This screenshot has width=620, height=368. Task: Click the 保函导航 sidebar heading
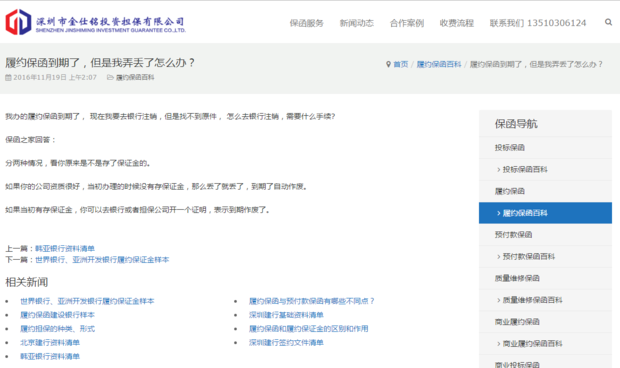pyautogui.click(x=516, y=124)
